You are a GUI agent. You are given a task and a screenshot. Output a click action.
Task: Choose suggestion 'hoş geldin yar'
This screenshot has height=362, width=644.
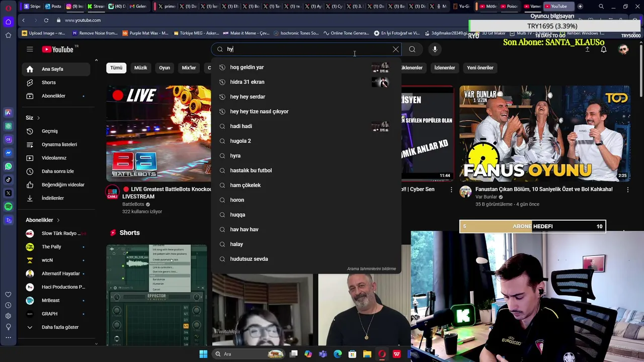306,67
